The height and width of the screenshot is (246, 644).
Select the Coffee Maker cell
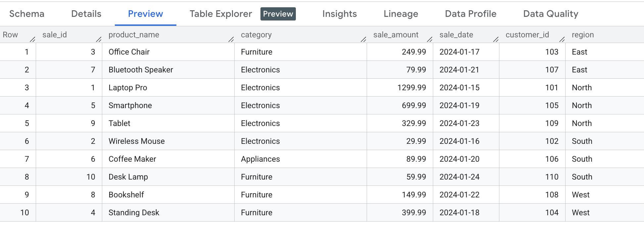[168, 159]
